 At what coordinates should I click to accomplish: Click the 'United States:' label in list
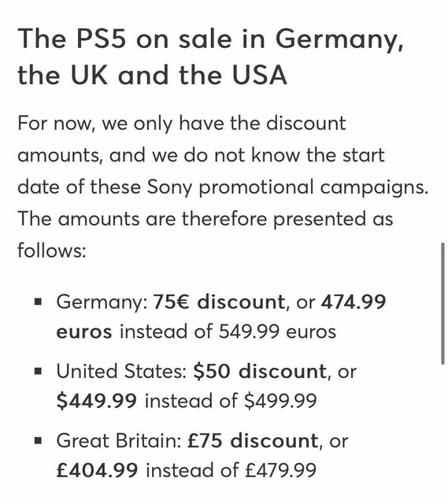[x=121, y=371]
